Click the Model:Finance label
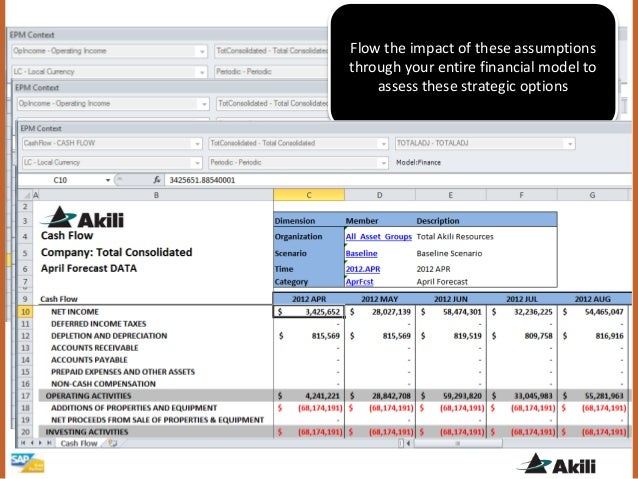Screen dimensions: 638x479 point(418,162)
